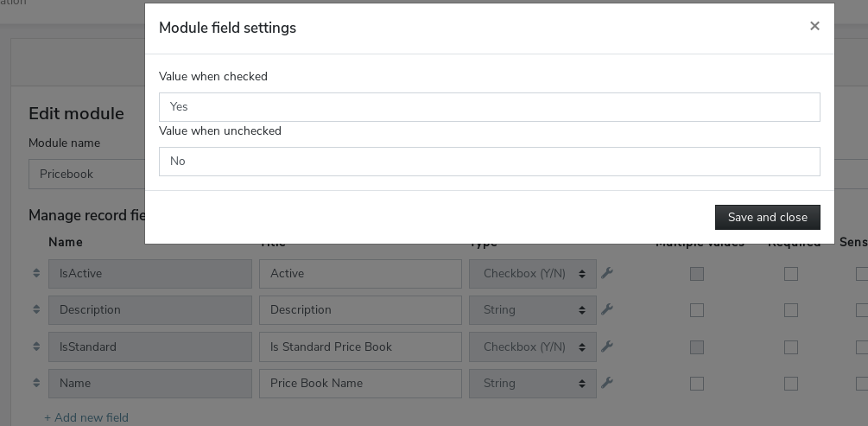Click the Is Standard Price Book title field
Screen dimensions: 868x426
[360, 347]
